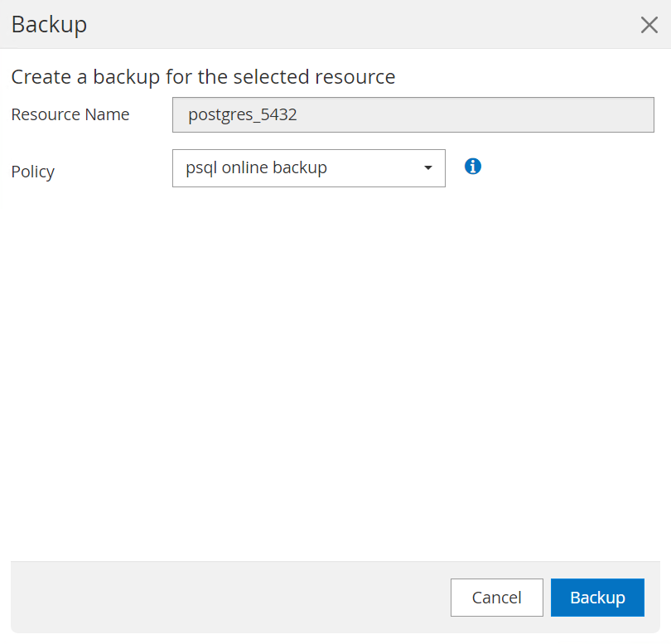This screenshot has width=671, height=644.
Task: Abort backup creation by clicking Cancel
Action: [496, 598]
